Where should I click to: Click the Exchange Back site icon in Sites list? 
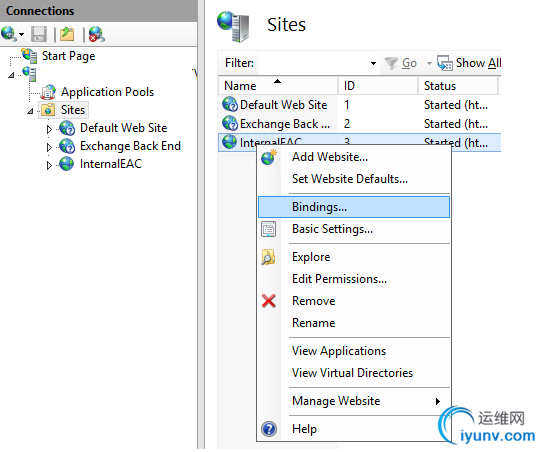pos(230,124)
